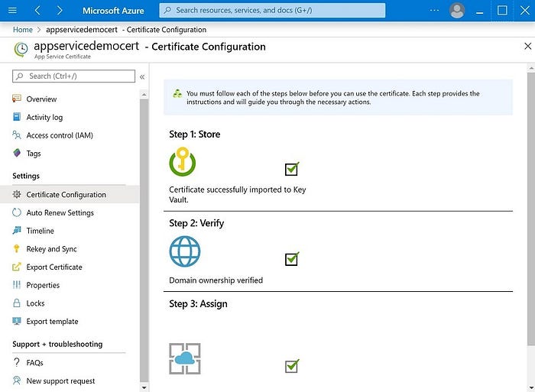
Task: Open New support request
Action: click(60, 381)
